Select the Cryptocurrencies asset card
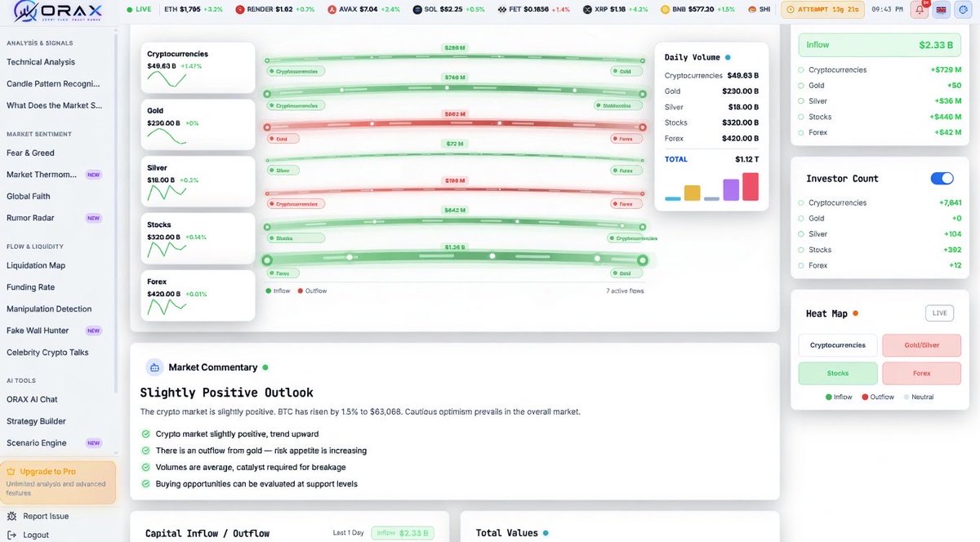980x542 pixels. [198, 69]
